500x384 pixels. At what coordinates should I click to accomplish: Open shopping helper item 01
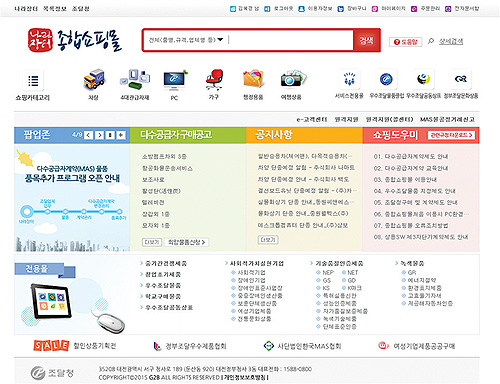pos(411,156)
